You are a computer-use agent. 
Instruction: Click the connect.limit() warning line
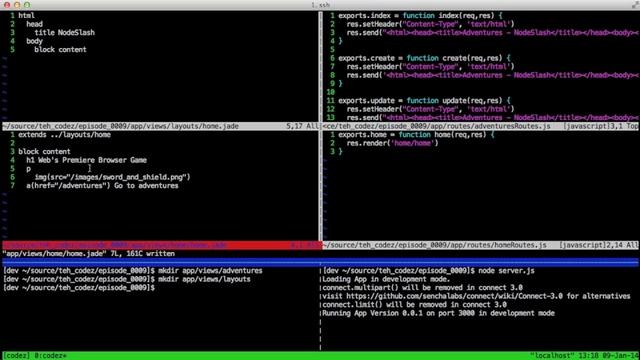(414, 305)
